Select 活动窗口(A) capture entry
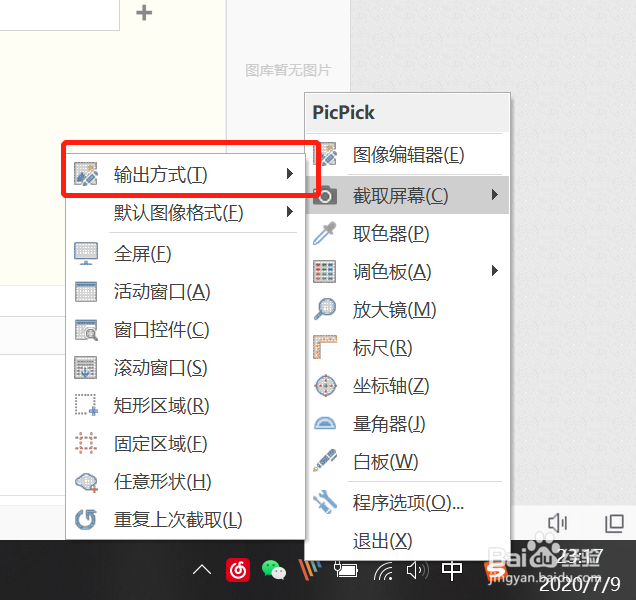Viewport: 636px width, 600px height. coord(185,292)
